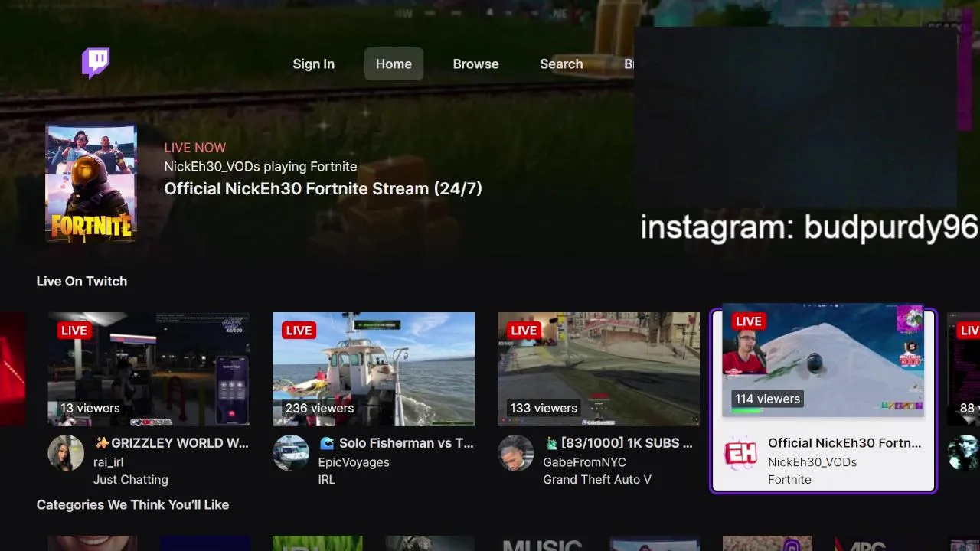The image size is (980, 551).
Task: Click the Live On Twitch heading
Action: tap(82, 282)
